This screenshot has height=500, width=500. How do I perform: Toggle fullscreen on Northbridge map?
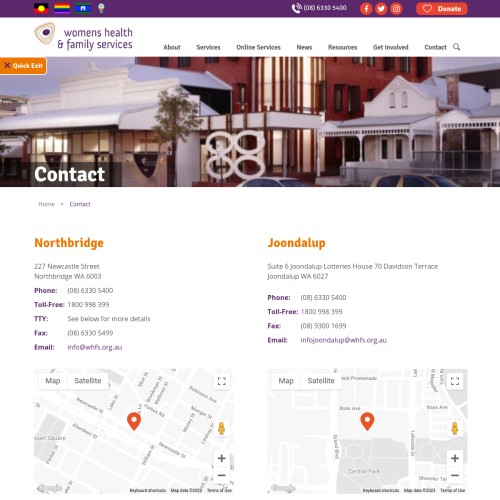coord(222,381)
